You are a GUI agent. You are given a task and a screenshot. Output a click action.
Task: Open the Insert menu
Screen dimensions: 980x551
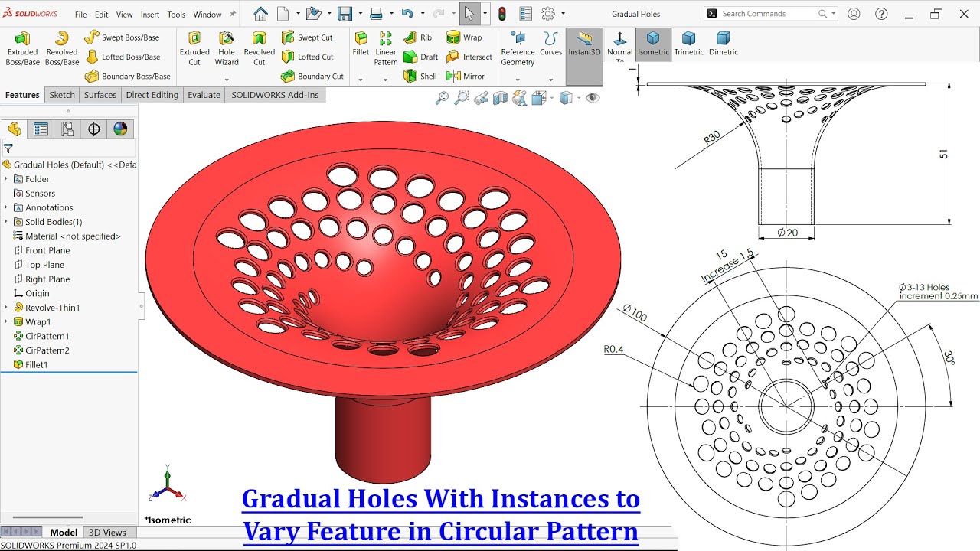coord(150,15)
